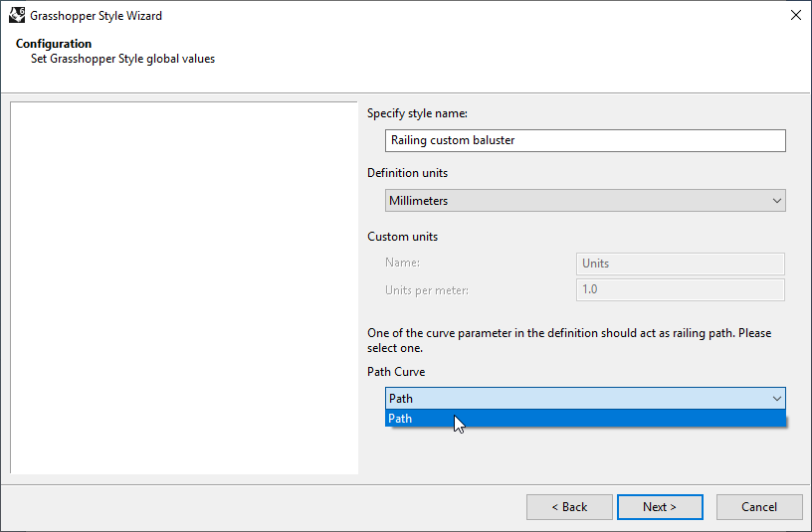812x532 pixels.
Task: Click the empty preview panel on the left
Action: 183,288
